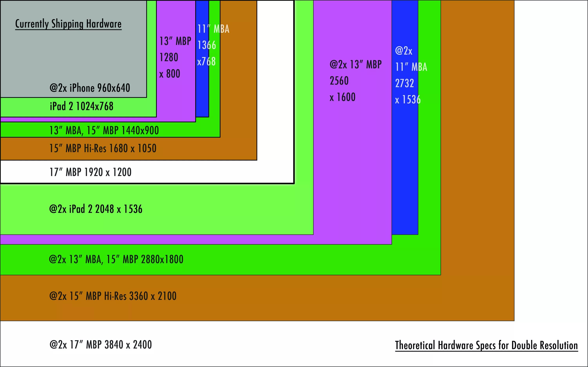Click the '@2x 15" MBP Hi-Res 3360 x 2100' label

(113, 296)
